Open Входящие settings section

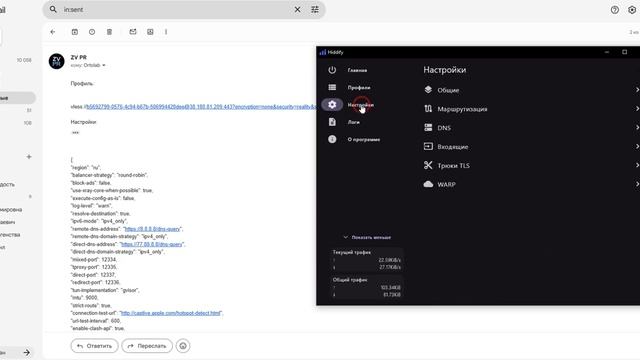pos(531,147)
